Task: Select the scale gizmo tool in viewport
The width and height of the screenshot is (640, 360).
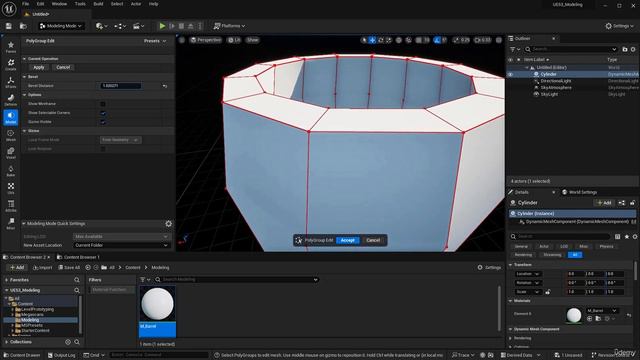Action: [389, 40]
